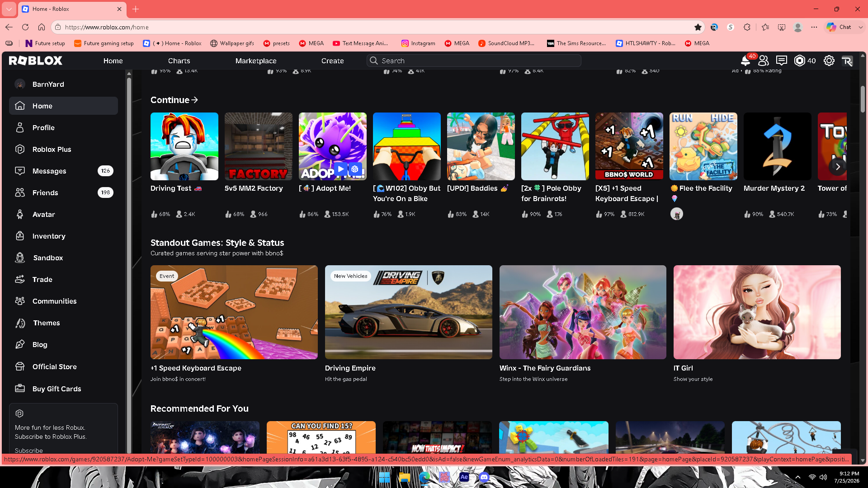This screenshot has width=868, height=488.
Task: Open the Avatar editor icon
Action: [20, 214]
